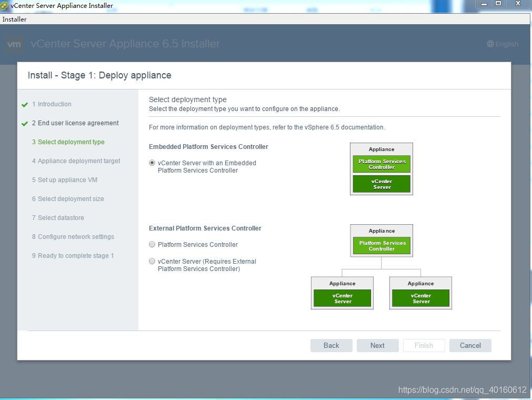Viewport: 532px width, 400px height.
Task: Go to step 1 Introduction
Action: click(52, 104)
